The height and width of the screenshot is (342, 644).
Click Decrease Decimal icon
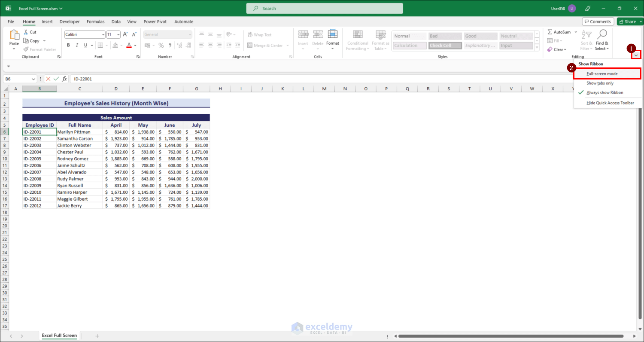(188, 45)
